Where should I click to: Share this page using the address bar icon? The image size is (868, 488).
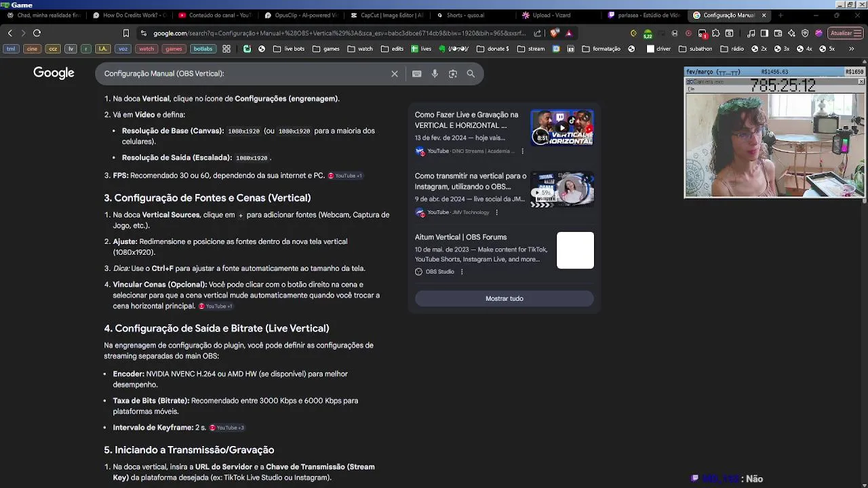pyautogui.click(x=538, y=33)
